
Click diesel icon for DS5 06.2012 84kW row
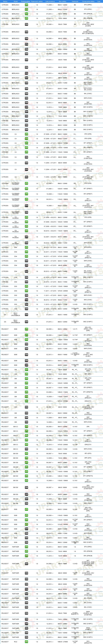tap(26, 300)
